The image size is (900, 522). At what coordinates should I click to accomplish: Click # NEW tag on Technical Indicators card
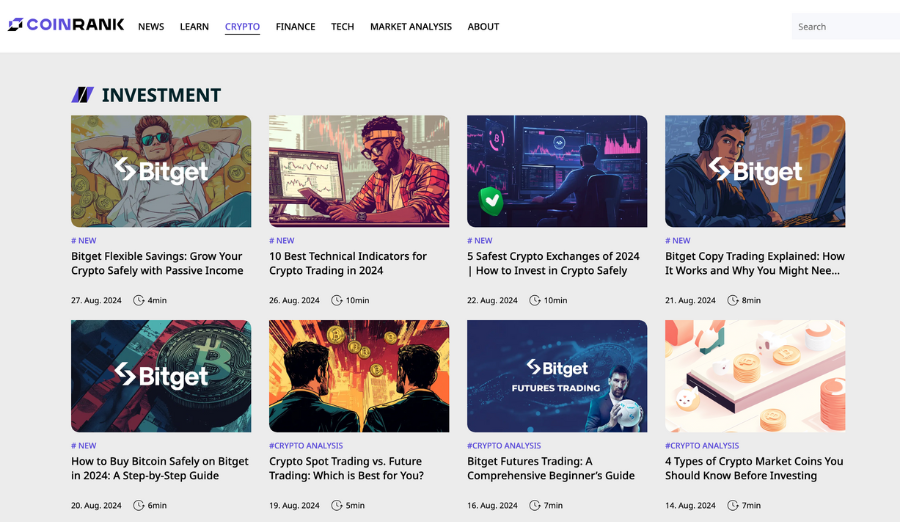[x=282, y=241]
